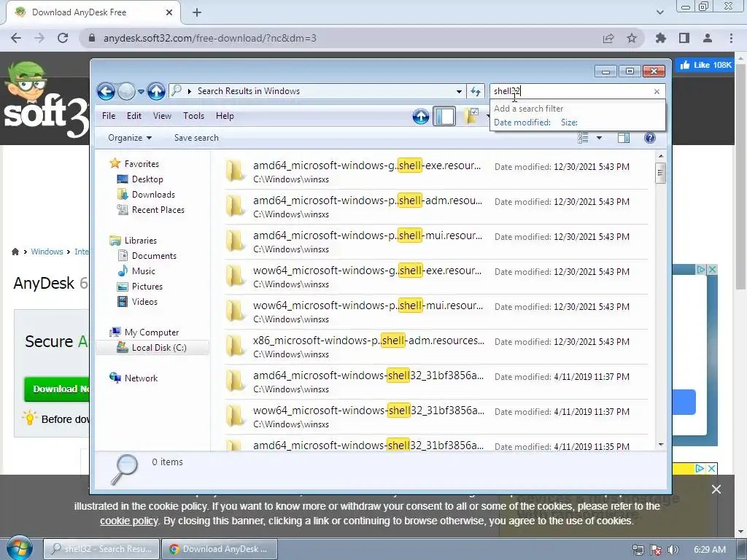
Task: Open Chrome tab search chevron
Action: 659,12
